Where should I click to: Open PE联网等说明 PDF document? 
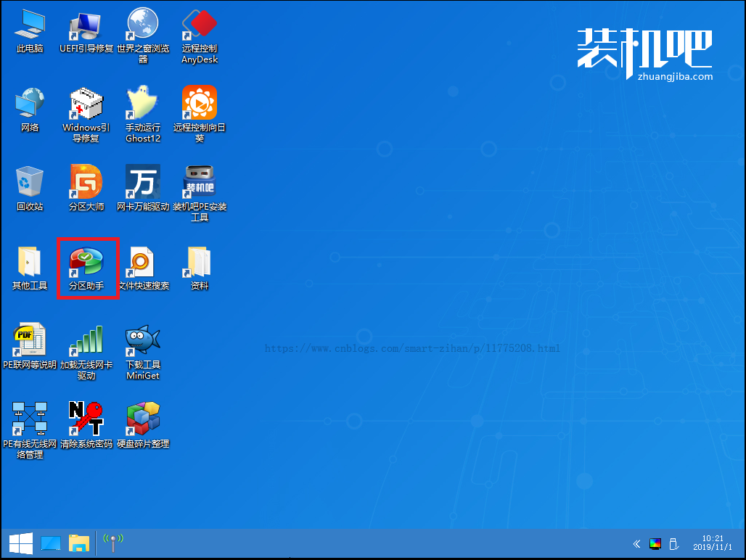tap(30, 341)
